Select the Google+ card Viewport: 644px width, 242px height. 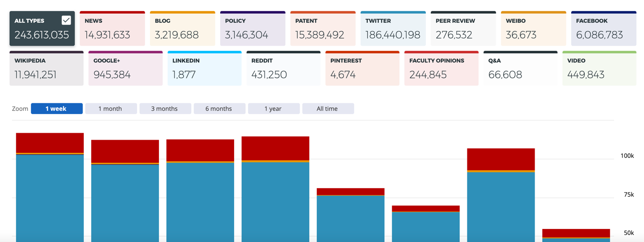coord(125,69)
